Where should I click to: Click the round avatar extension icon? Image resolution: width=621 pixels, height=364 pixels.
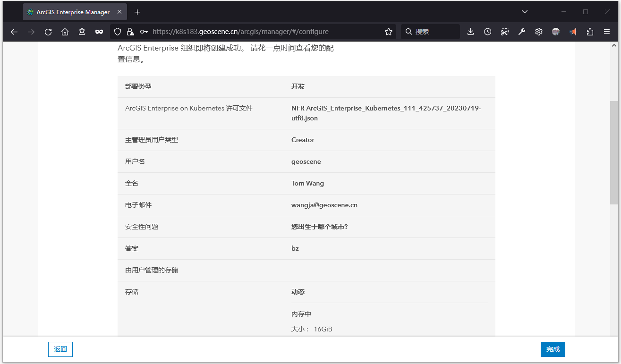(x=556, y=32)
